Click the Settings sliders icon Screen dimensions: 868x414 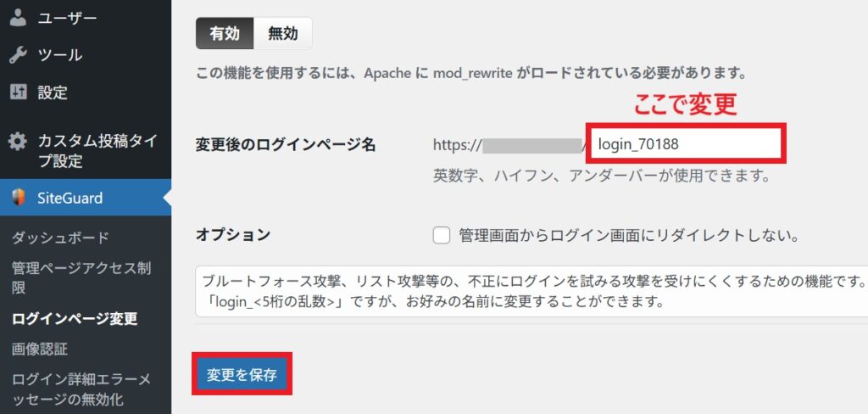(x=19, y=92)
